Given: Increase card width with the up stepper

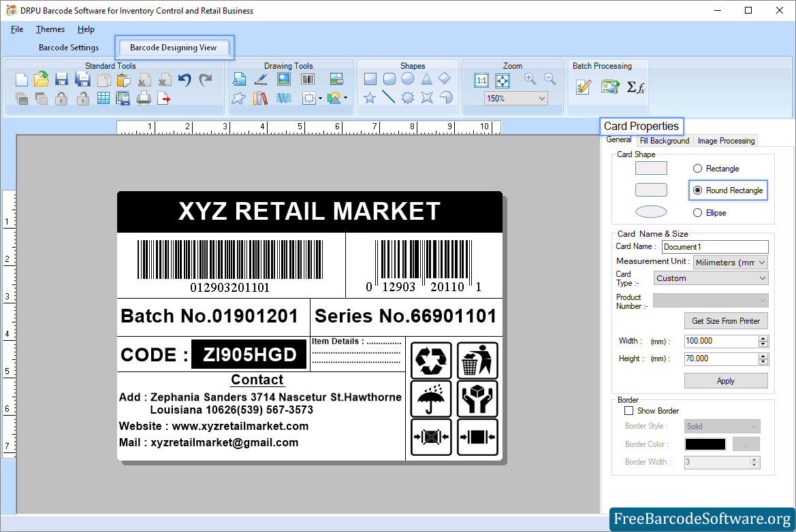Looking at the screenshot, I should [x=763, y=338].
